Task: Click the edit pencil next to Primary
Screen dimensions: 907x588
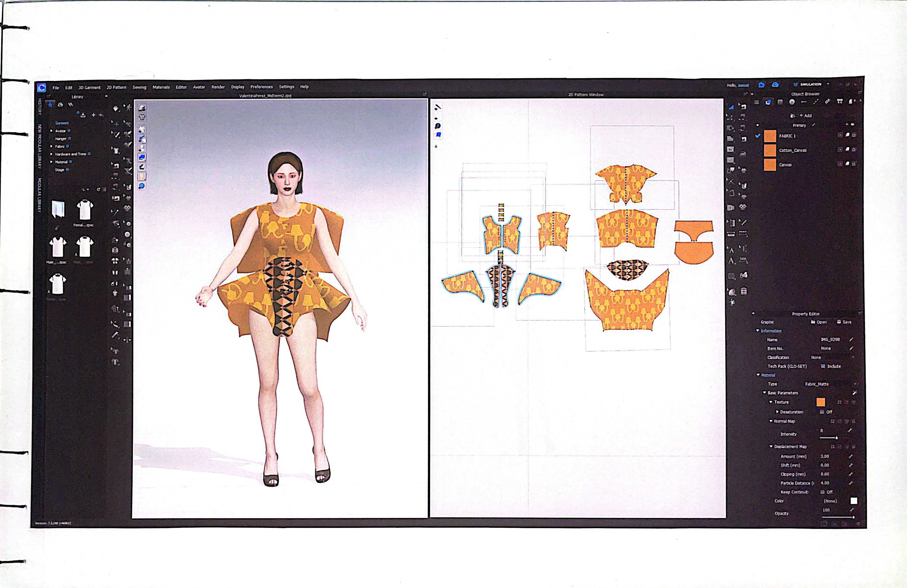Action: pos(813,125)
